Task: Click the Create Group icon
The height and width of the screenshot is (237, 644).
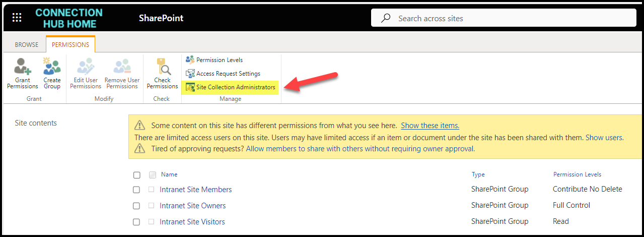Action: [52, 67]
